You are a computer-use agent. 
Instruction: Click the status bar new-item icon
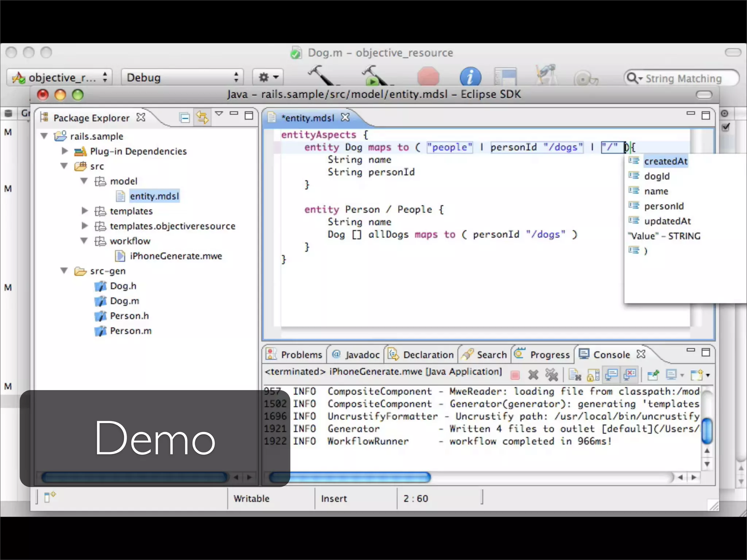50,497
